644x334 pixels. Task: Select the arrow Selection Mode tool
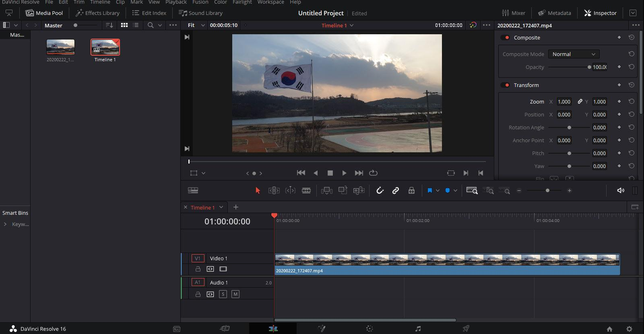258,191
